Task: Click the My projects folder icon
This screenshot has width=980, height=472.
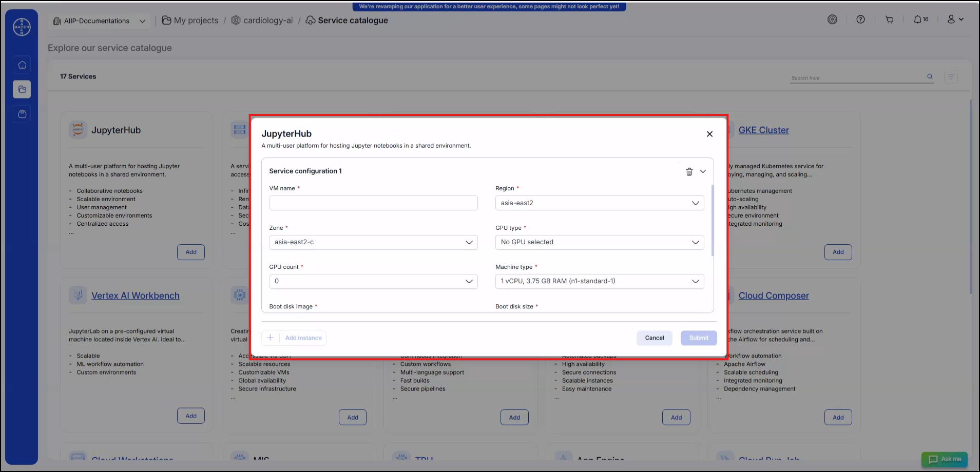Action: coord(166,21)
